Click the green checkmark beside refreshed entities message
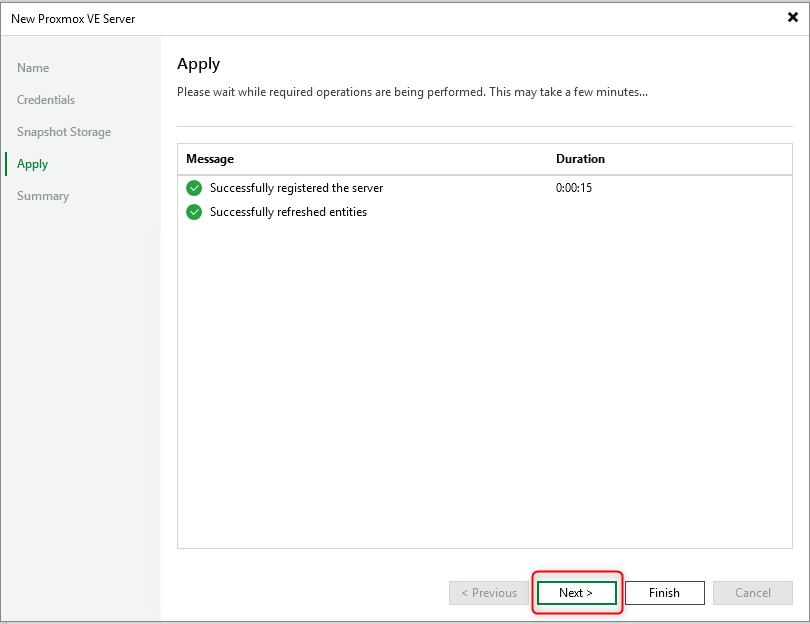 click(x=194, y=211)
